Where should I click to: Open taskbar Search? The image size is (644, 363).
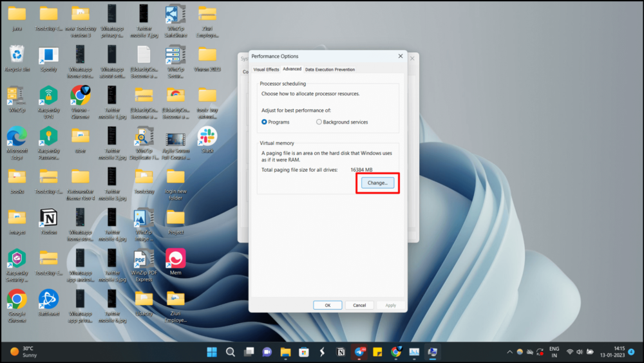click(231, 352)
